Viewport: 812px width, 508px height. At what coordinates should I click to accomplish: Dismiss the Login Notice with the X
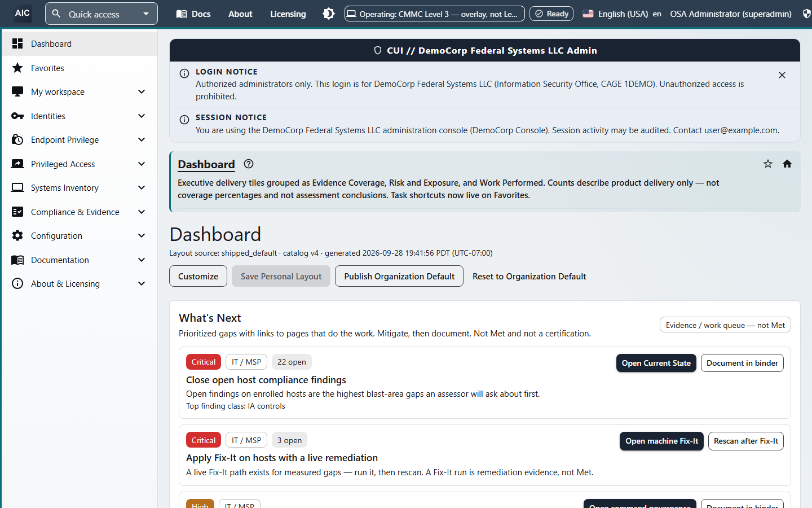(782, 75)
